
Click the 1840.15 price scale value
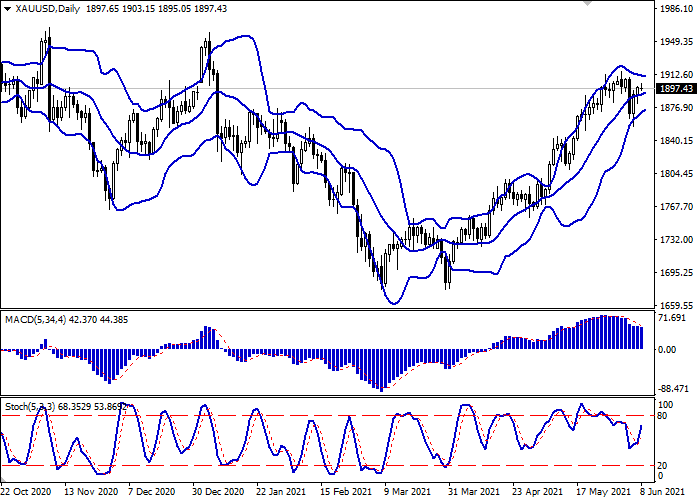tap(676, 141)
